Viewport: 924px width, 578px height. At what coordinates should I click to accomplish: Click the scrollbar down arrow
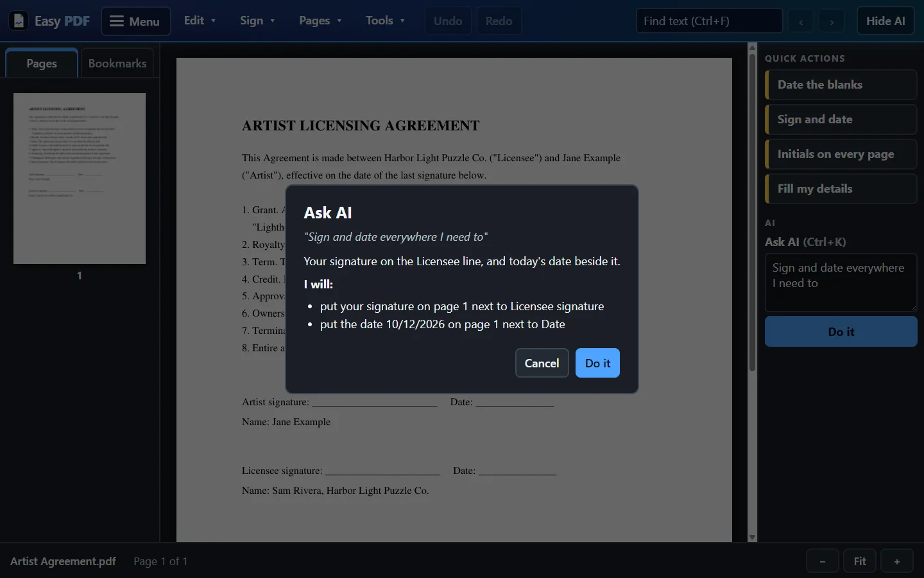tap(753, 538)
